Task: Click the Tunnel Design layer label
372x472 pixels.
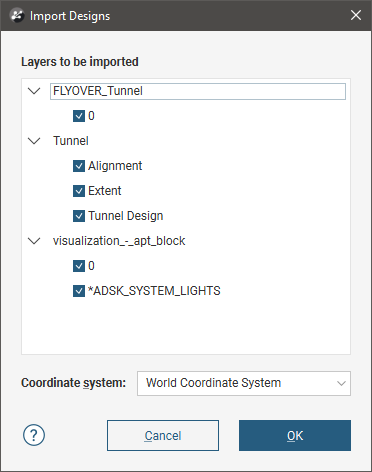Action: point(126,216)
